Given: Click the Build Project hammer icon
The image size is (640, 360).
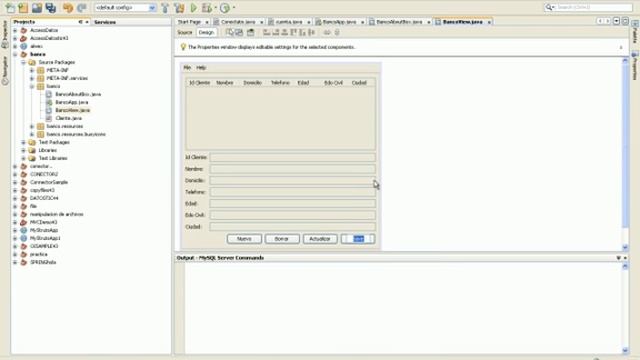Looking at the screenshot, I should (x=165, y=7).
